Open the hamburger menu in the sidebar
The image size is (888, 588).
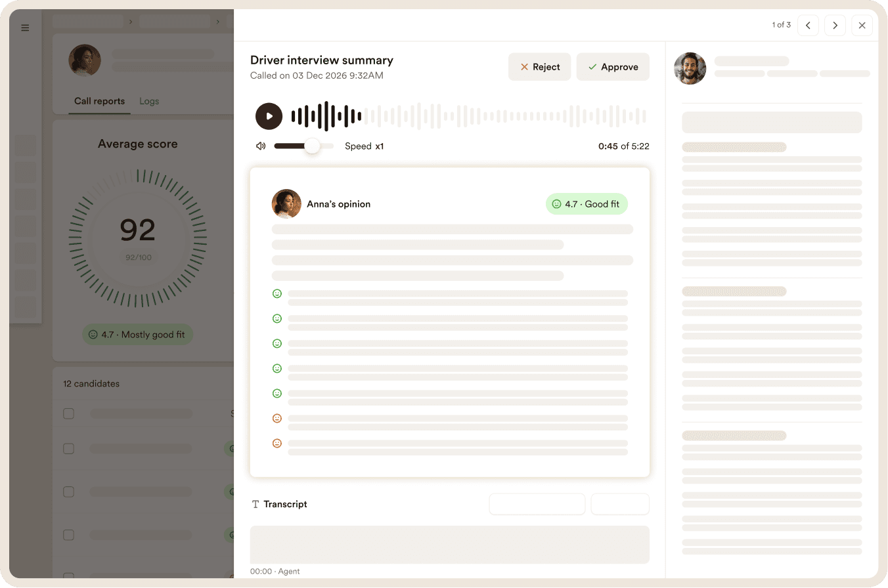click(25, 28)
